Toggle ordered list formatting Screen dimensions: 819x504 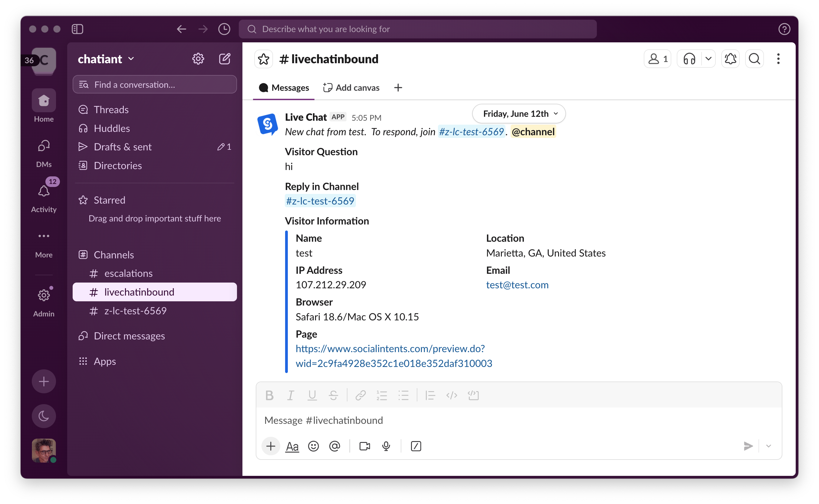pos(382,395)
